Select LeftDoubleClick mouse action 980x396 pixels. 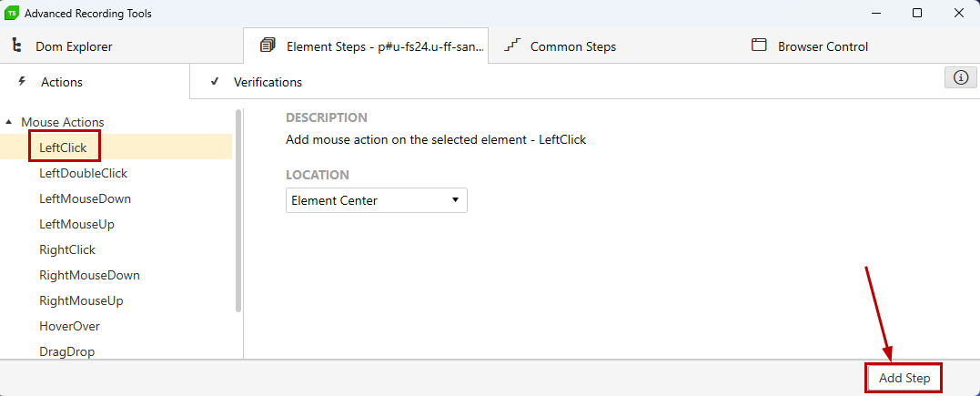click(83, 173)
